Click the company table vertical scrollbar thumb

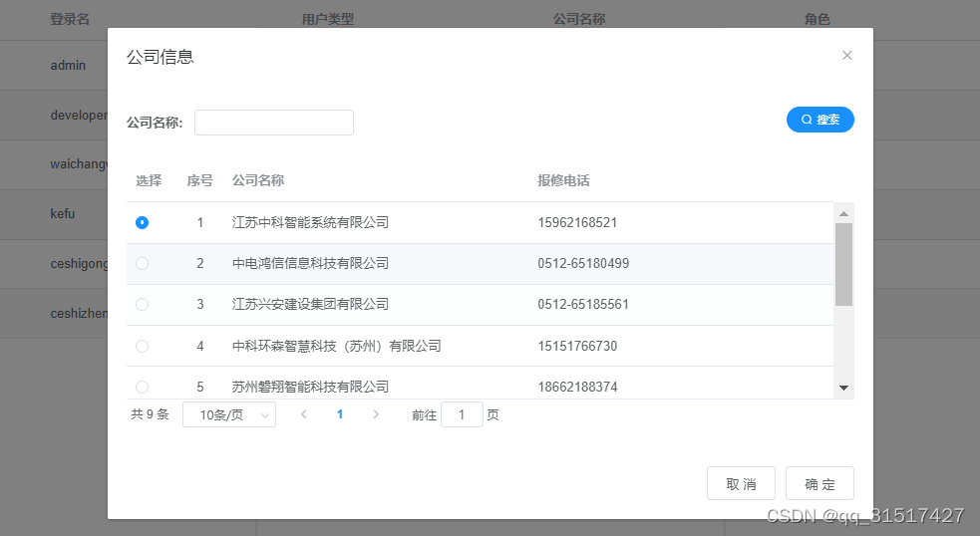pos(843,264)
